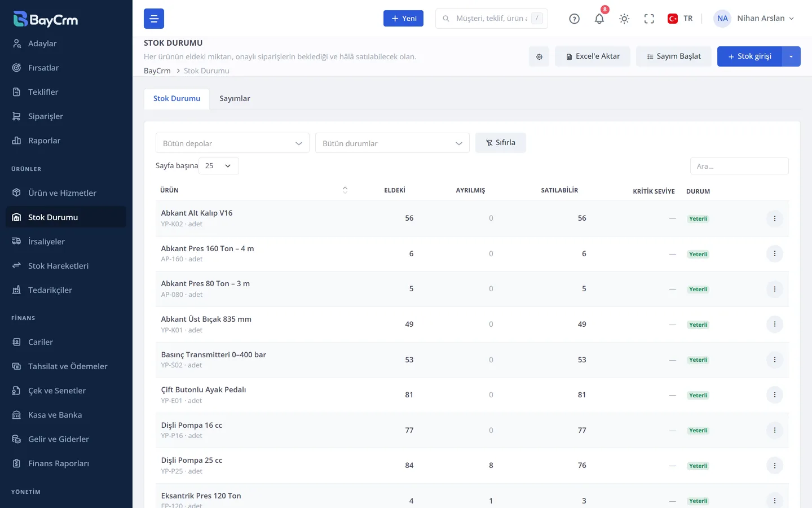Go to Stok Hareketleri in sidebar
The height and width of the screenshot is (508, 812).
(66, 266)
